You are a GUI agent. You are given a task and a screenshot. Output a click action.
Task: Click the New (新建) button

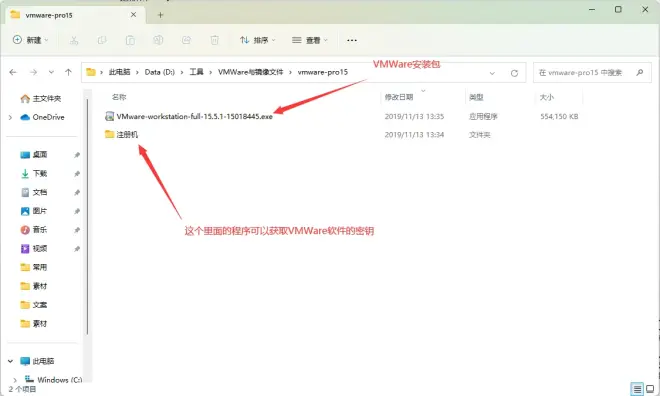30,40
